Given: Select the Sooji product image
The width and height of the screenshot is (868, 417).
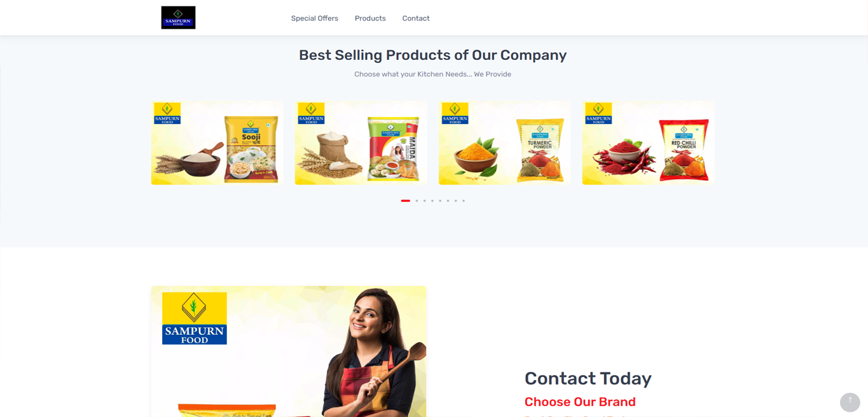Looking at the screenshot, I should [217, 143].
